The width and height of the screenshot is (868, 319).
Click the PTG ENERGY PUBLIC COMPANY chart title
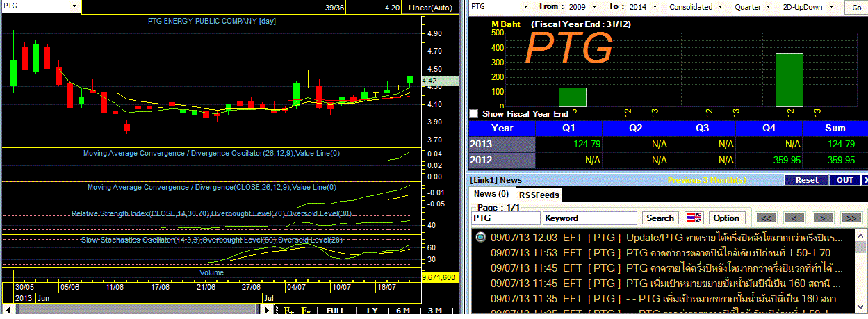211,21
